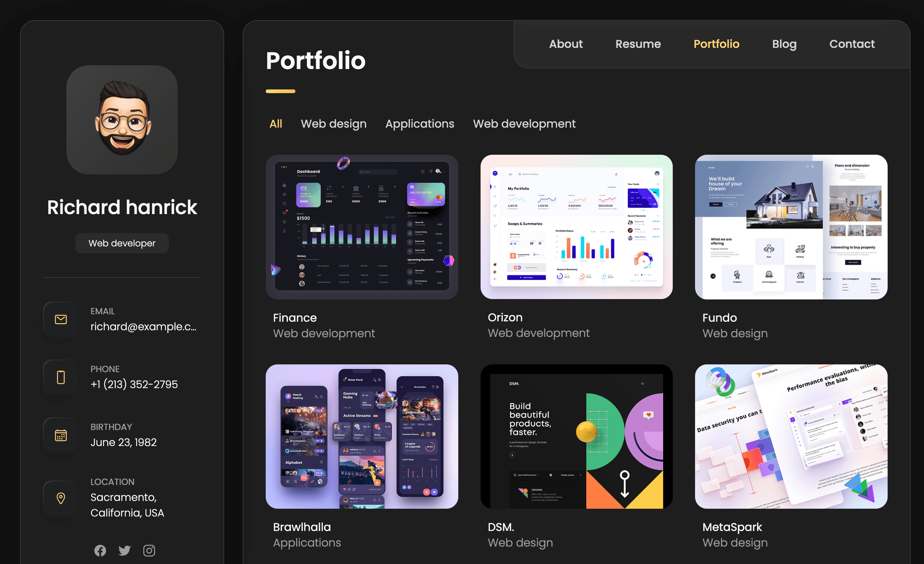Click the Brawlhalla applications thumbnail
Image resolution: width=924 pixels, height=564 pixels.
(364, 436)
